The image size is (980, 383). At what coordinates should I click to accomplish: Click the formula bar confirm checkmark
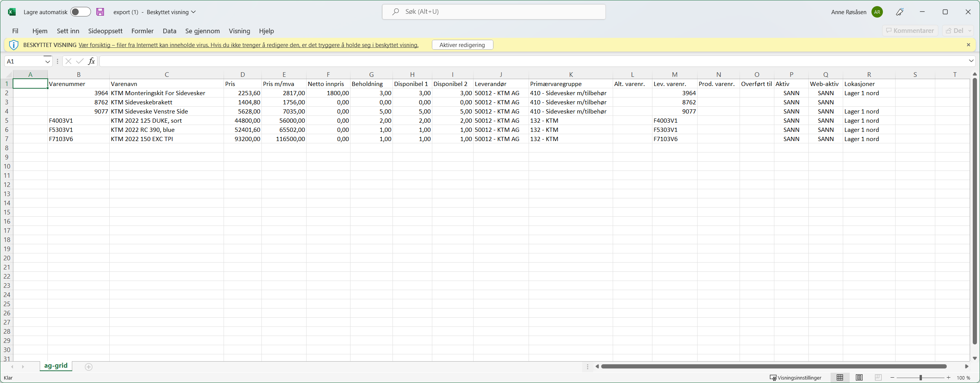point(80,61)
